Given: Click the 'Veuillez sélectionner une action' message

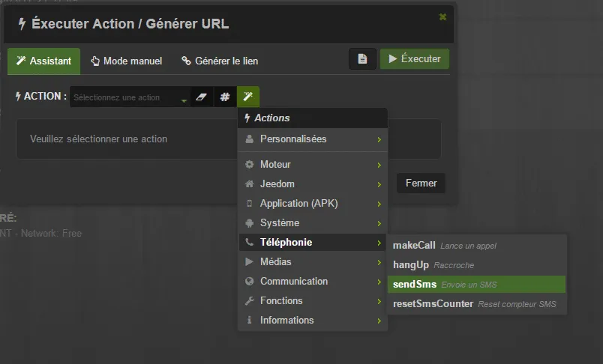Looking at the screenshot, I should pos(99,139).
